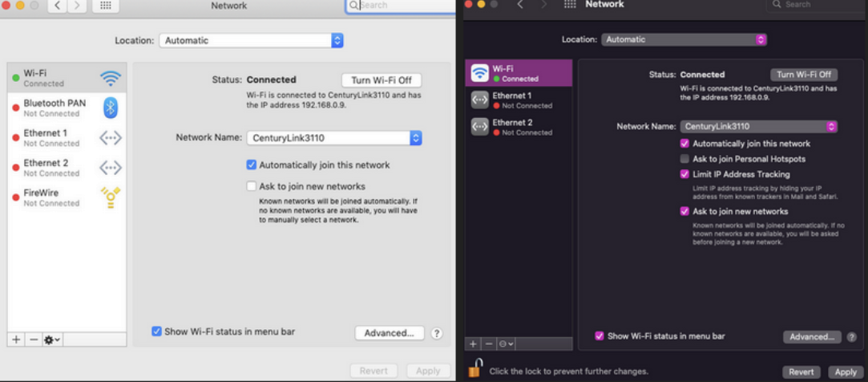Click Advanced... in the light window

tap(390, 333)
